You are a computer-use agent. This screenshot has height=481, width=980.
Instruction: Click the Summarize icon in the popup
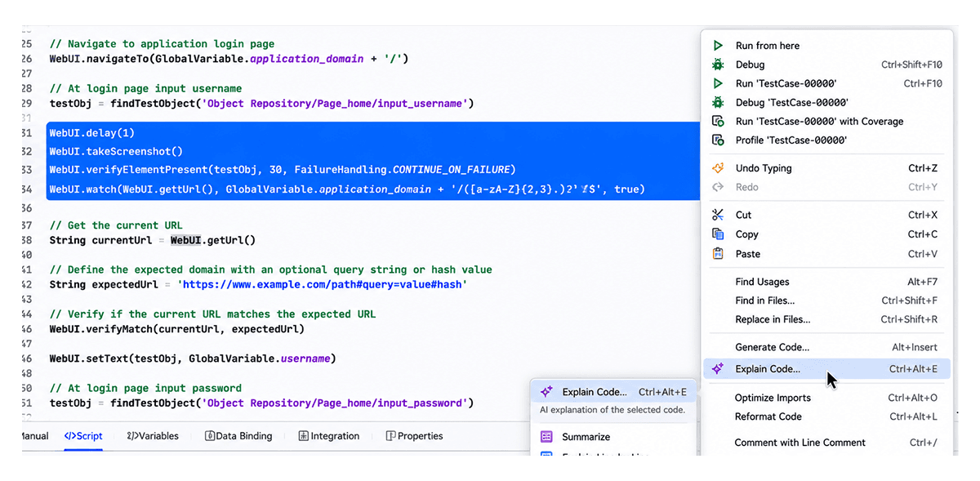point(547,437)
